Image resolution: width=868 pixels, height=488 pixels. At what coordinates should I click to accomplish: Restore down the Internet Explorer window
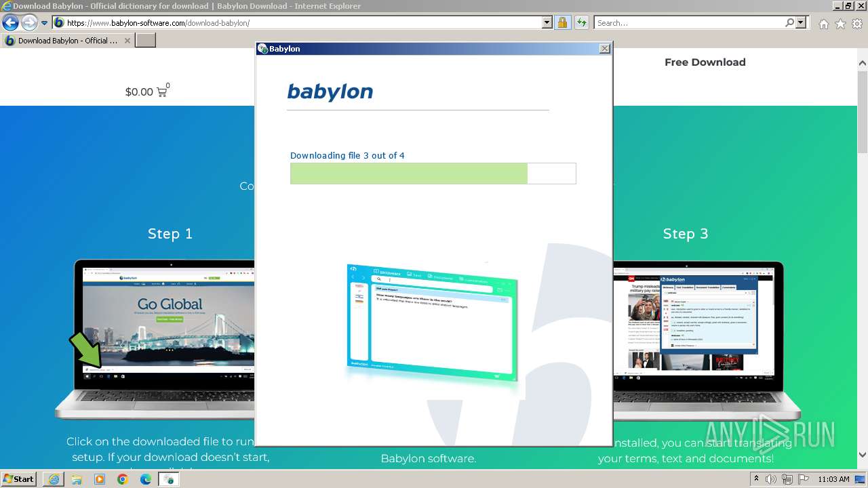(x=849, y=6)
